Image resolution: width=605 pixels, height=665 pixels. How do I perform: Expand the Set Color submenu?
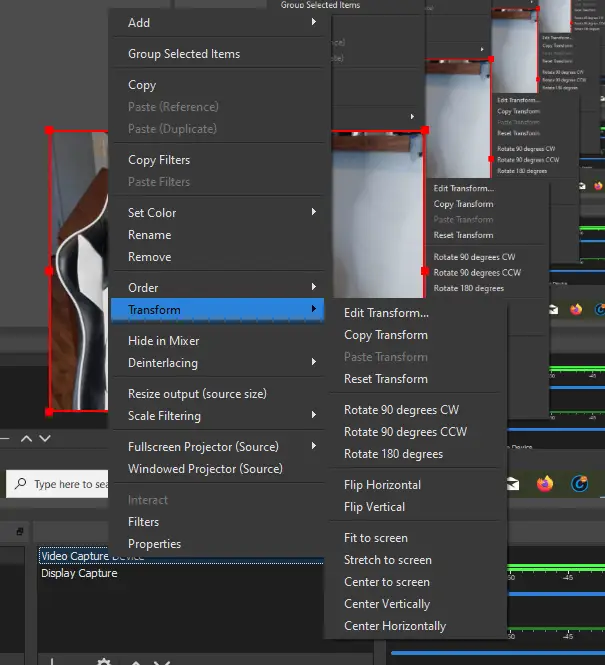[x=217, y=212]
